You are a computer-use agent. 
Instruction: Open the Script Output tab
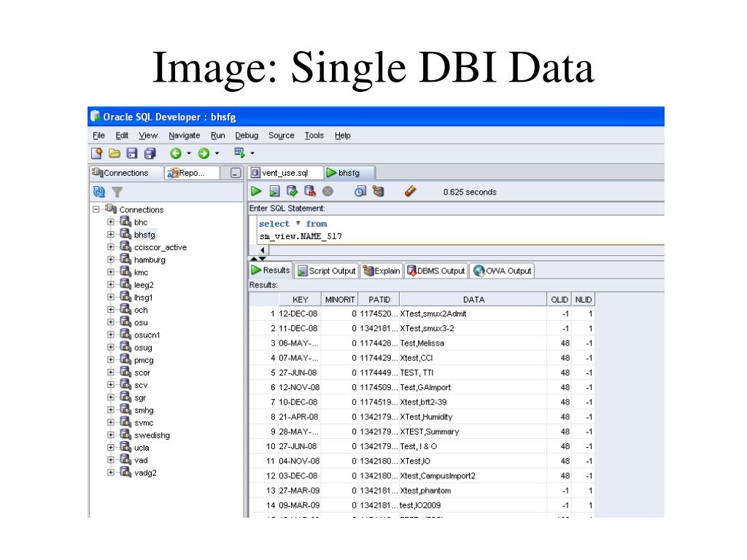tap(327, 271)
